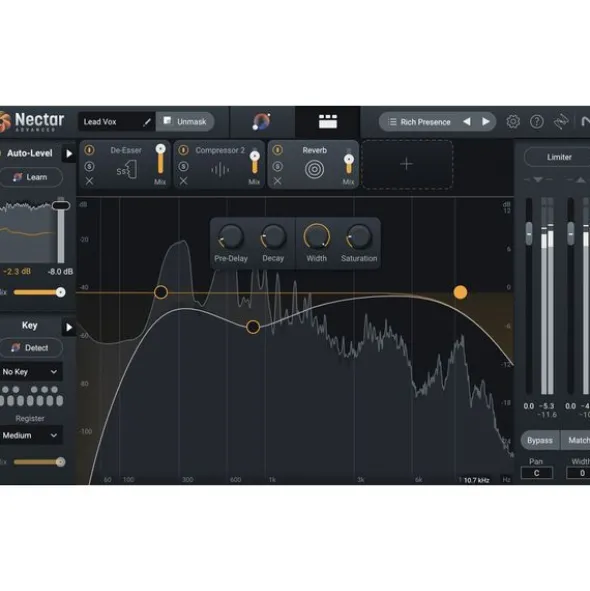Image resolution: width=590 pixels, height=591 pixels.
Task: Click the Key section mix slider
Action: tap(39, 462)
